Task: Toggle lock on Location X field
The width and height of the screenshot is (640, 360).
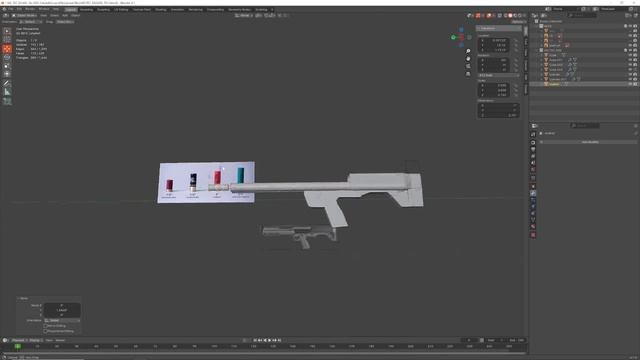Action: [x=516, y=40]
